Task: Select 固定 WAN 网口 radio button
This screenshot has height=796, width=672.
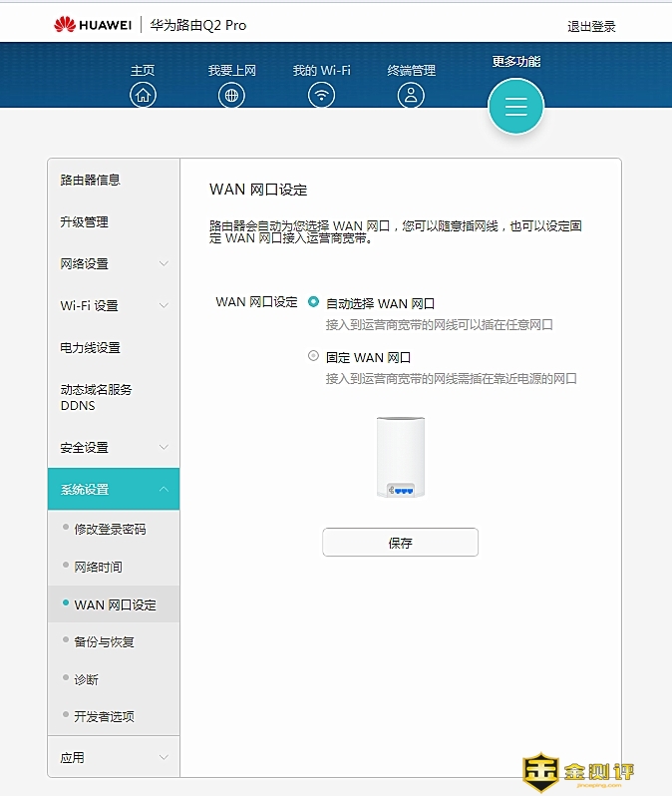Action: [314, 356]
